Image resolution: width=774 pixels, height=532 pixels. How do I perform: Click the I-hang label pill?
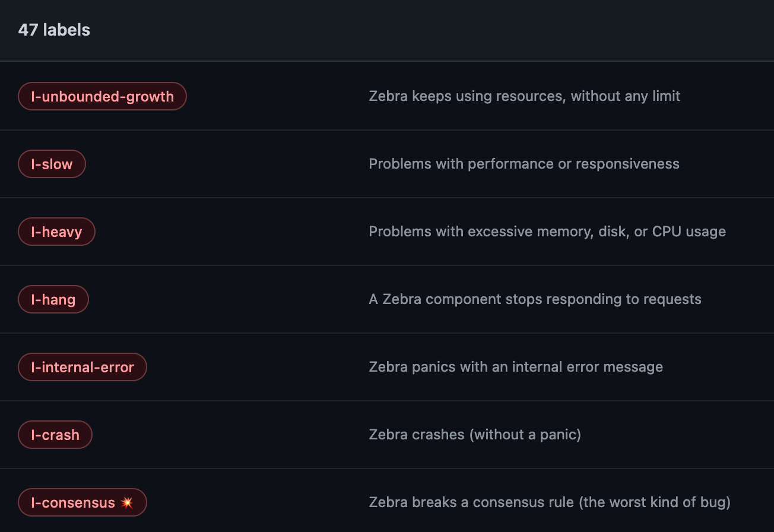pyautogui.click(x=53, y=300)
